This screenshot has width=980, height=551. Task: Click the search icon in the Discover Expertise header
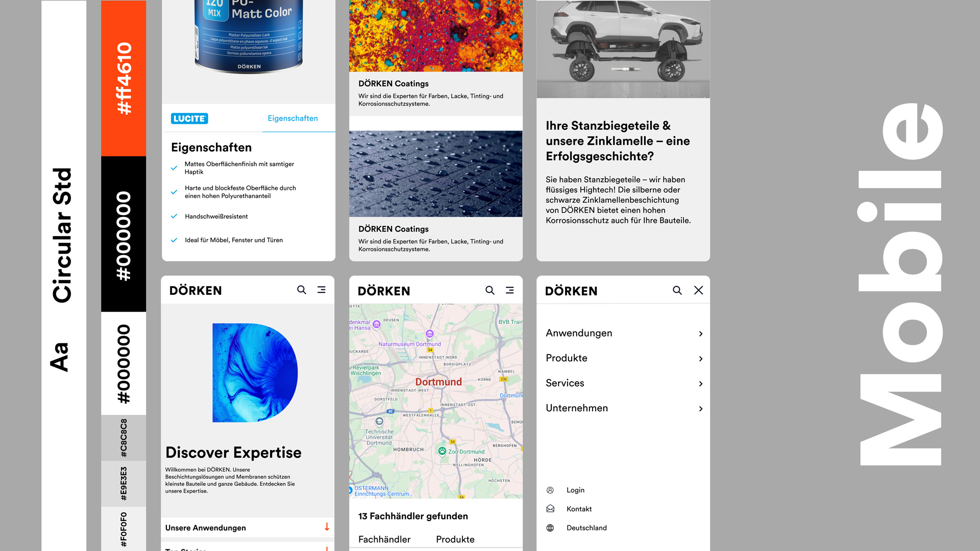point(302,290)
